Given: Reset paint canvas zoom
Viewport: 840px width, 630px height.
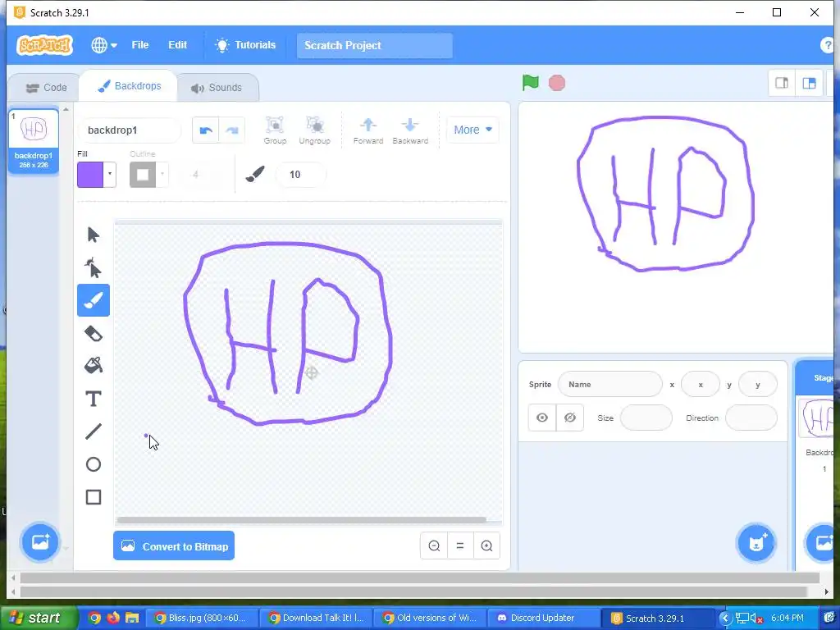Looking at the screenshot, I should 460,546.
